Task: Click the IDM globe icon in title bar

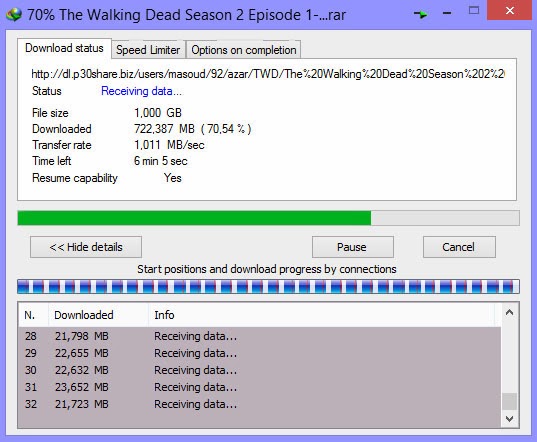Action: pyautogui.click(x=14, y=14)
